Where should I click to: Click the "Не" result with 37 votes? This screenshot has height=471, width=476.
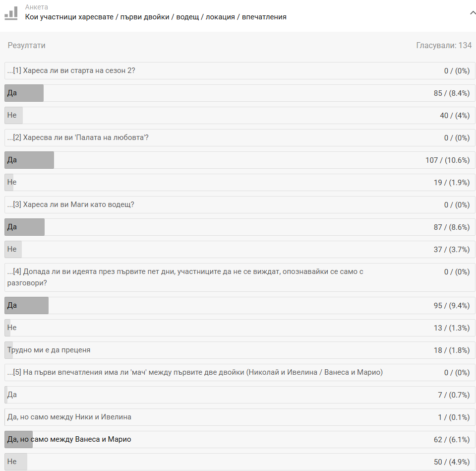pyautogui.click(x=12, y=250)
